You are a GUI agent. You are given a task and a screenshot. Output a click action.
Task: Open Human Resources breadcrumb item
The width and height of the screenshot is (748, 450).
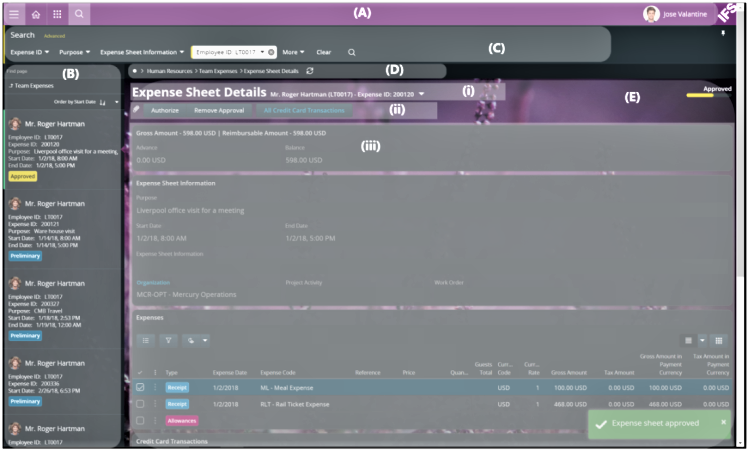[170, 71]
